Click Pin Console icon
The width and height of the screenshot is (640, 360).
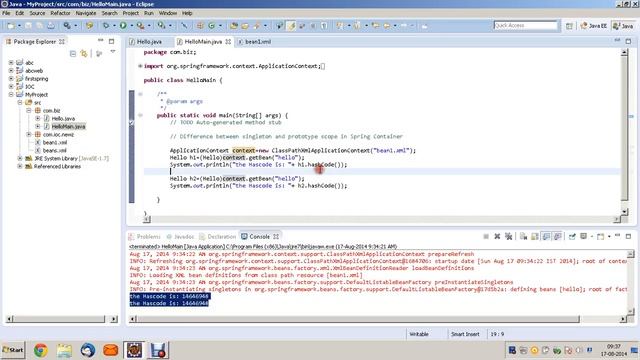tap(572, 236)
